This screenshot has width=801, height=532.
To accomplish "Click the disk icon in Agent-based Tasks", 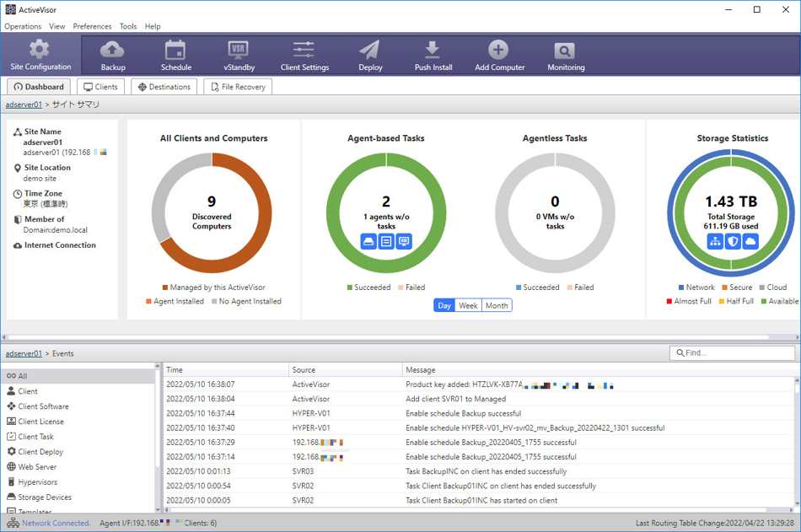I will pos(368,241).
